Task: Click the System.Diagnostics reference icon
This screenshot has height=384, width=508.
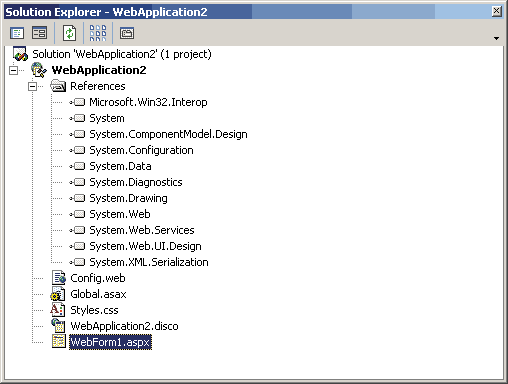Action: (77, 182)
